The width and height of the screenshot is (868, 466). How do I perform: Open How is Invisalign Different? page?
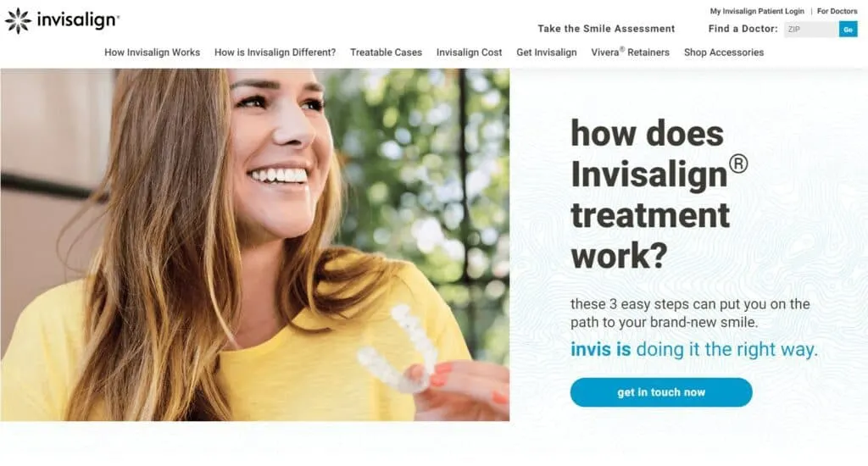(275, 52)
